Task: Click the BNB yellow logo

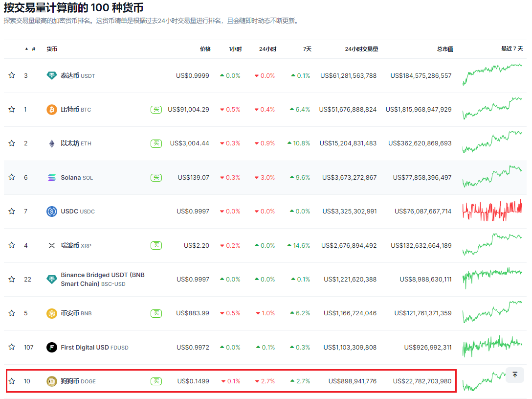Action: (x=51, y=313)
